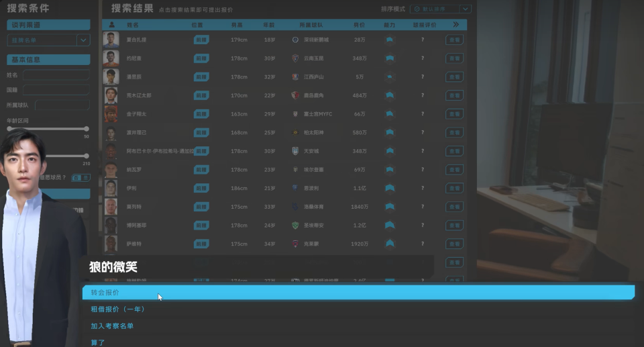Click 深圳新鹏城 club badge icon
644x347 pixels.
pyautogui.click(x=295, y=40)
